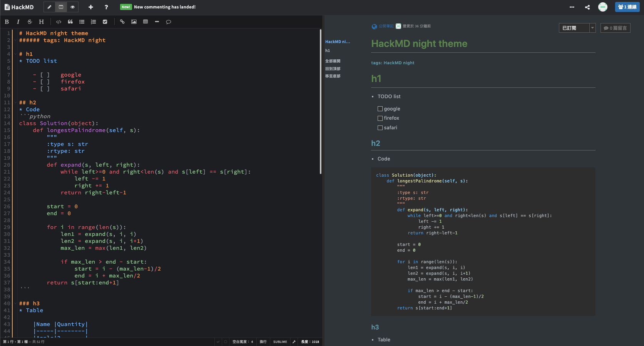Insert inline code with the code icon

tap(59, 22)
